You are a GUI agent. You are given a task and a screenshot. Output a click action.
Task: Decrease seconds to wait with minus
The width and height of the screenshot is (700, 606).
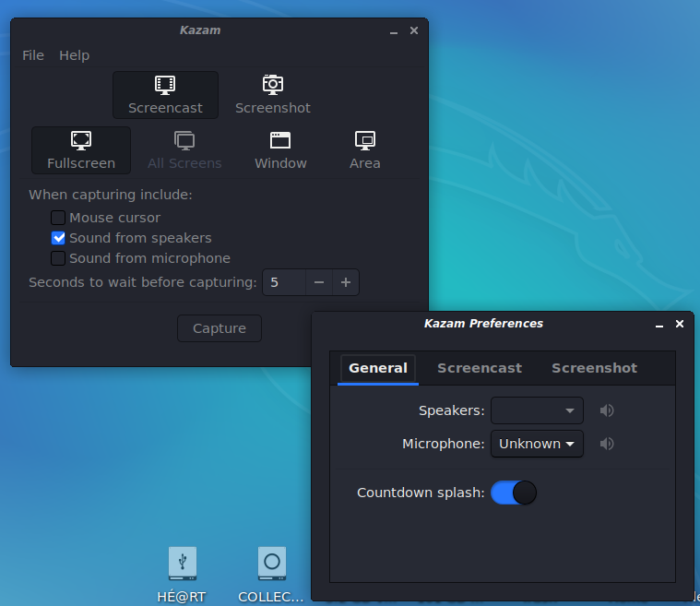click(x=319, y=282)
